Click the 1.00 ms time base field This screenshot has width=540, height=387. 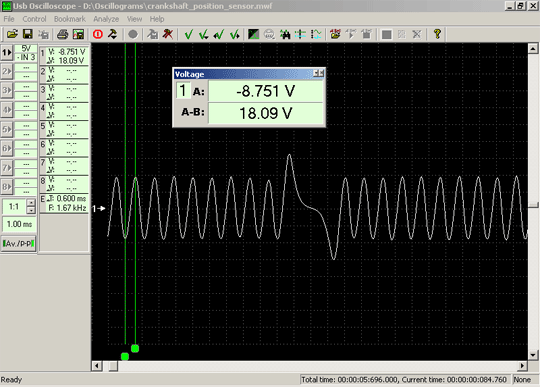click(19, 224)
